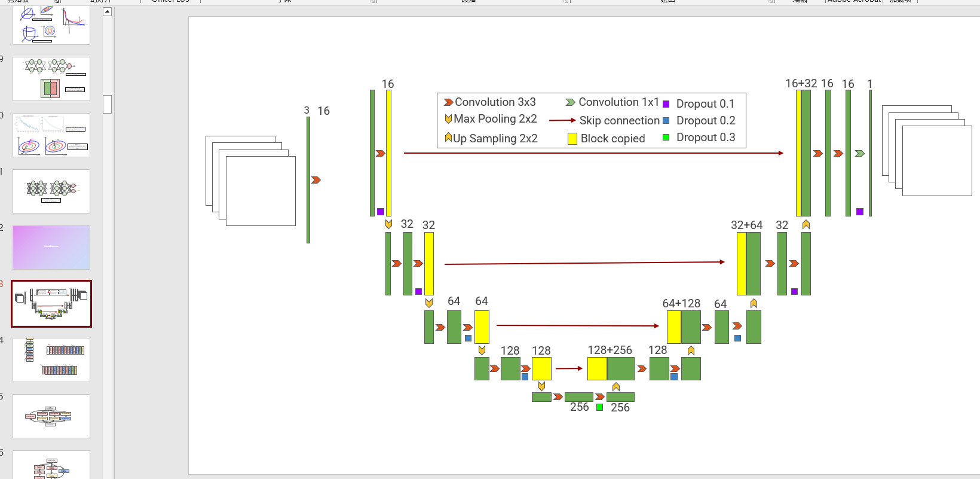
Task: Click the max pooling arrow above the 256 block
Action: click(x=541, y=386)
